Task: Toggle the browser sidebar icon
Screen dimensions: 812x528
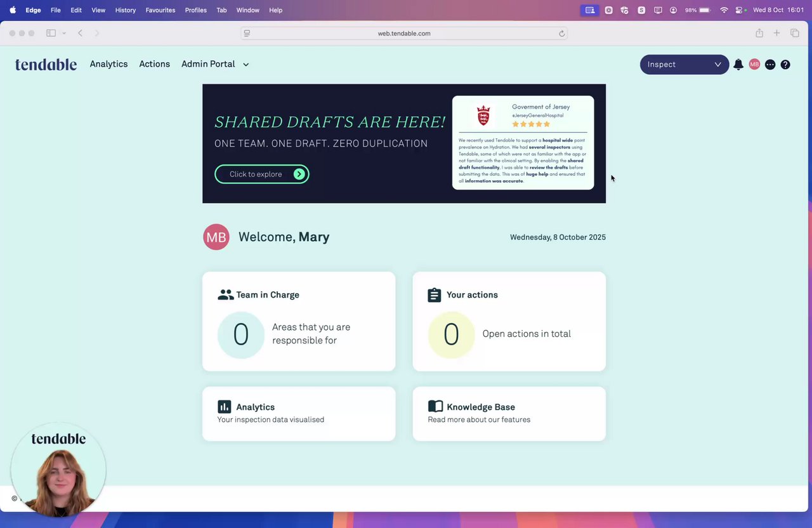Action: tap(51, 33)
